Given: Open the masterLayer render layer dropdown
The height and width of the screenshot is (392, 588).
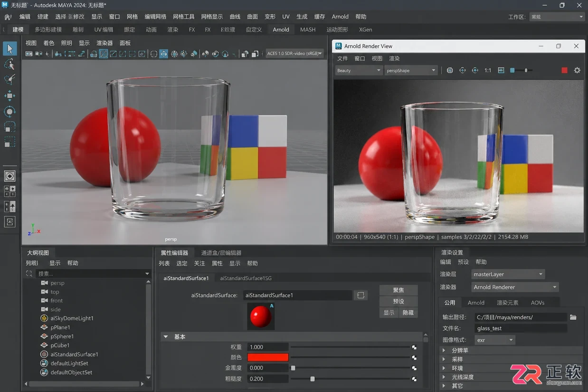Looking at the screenshot, I should pos(508,274).
